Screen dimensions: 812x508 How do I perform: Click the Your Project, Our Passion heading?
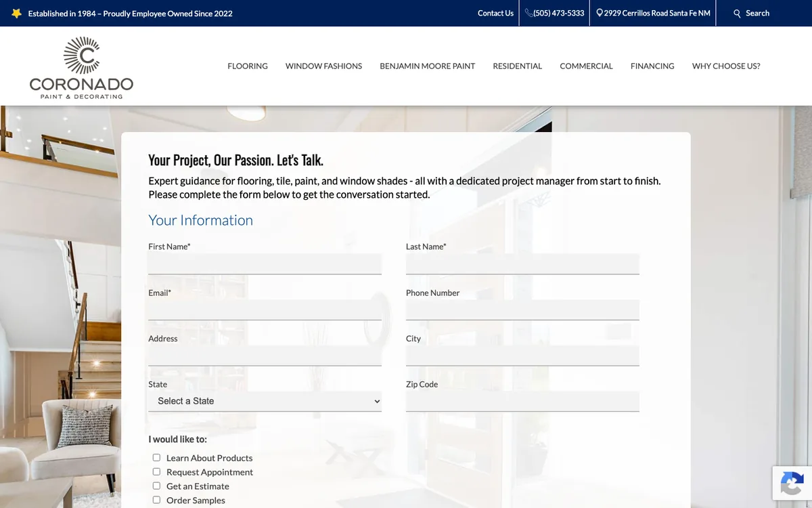[235, 161]
